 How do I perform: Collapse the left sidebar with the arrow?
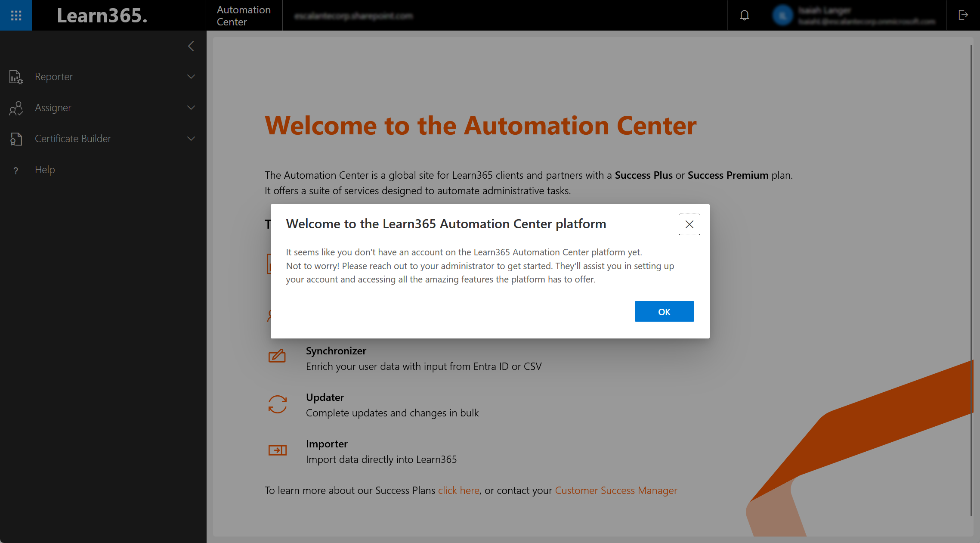pyautogui.click(x=191, y=46)
